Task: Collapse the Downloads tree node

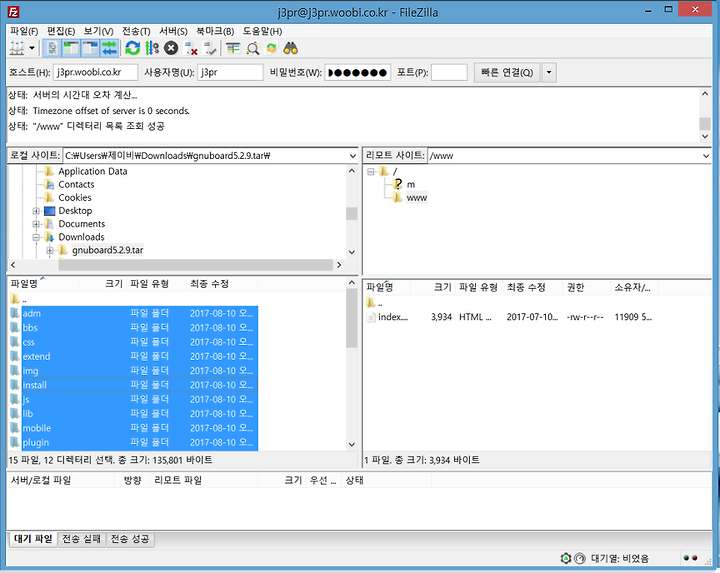Action: pyautogui.click(x=36, y=237)
